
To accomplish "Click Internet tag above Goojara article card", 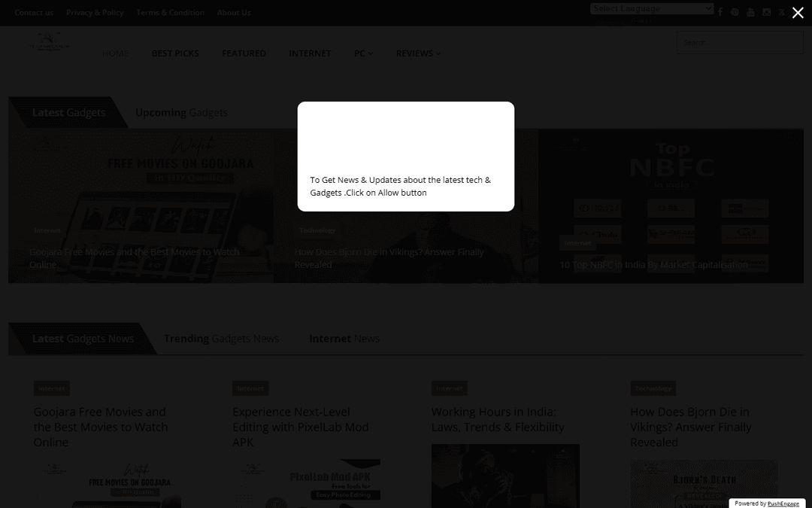I will [51, 388].
